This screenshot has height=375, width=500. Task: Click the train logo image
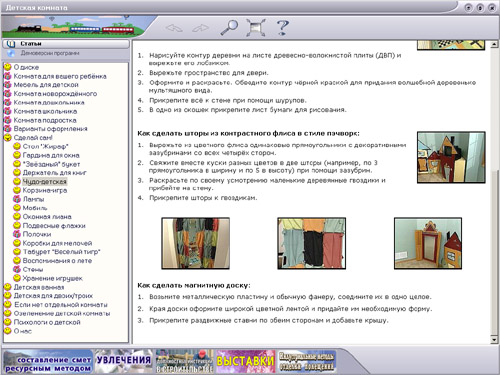tap(73, 27)
